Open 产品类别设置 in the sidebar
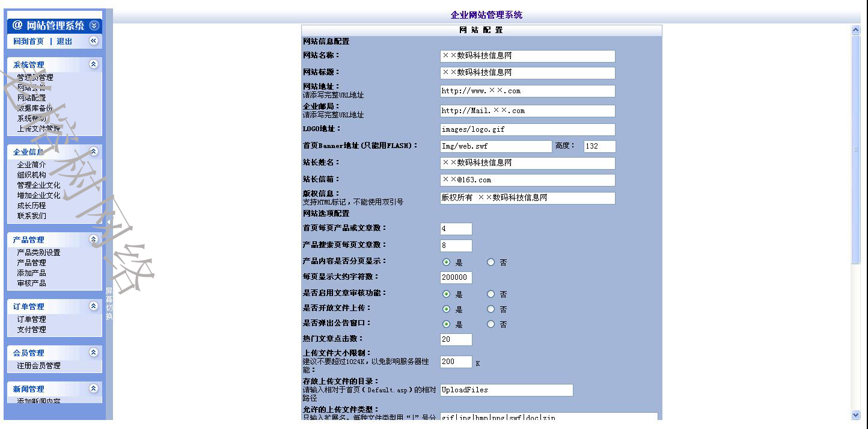Viewport: 868px width, 429px height. pyautogui.click(x=38, y=253)
